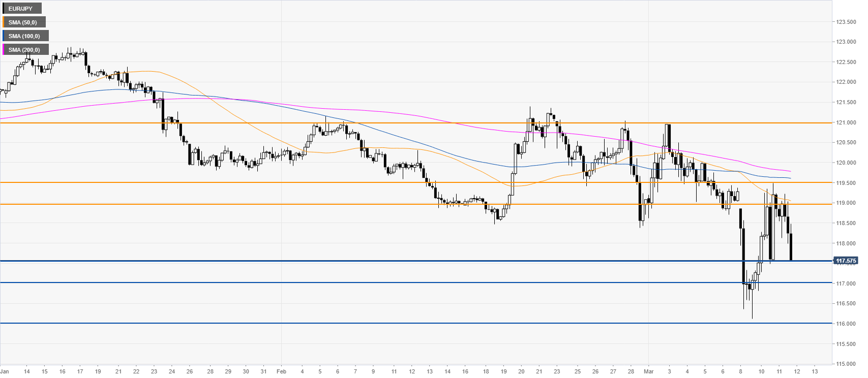Select the blue support line at 117.000

click(x=416, y=282)
